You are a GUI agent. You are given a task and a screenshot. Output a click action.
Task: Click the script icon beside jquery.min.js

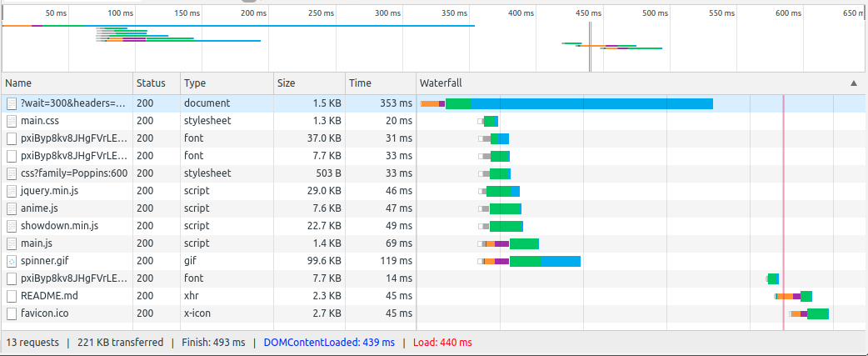click(12, 191)
